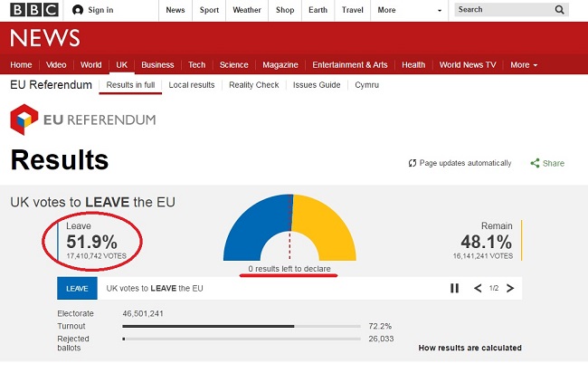The image size is (588, 373).
Task: Go to next ticker item
Action: 510,288
